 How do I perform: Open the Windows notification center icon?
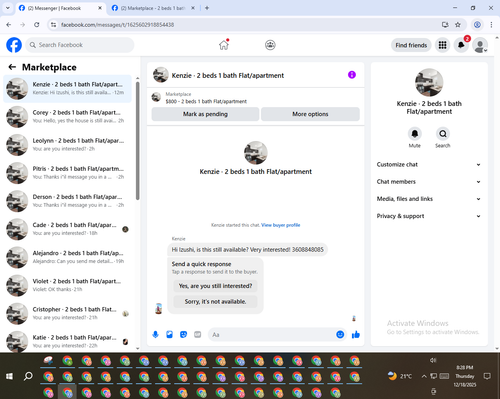tap(487, 376)
